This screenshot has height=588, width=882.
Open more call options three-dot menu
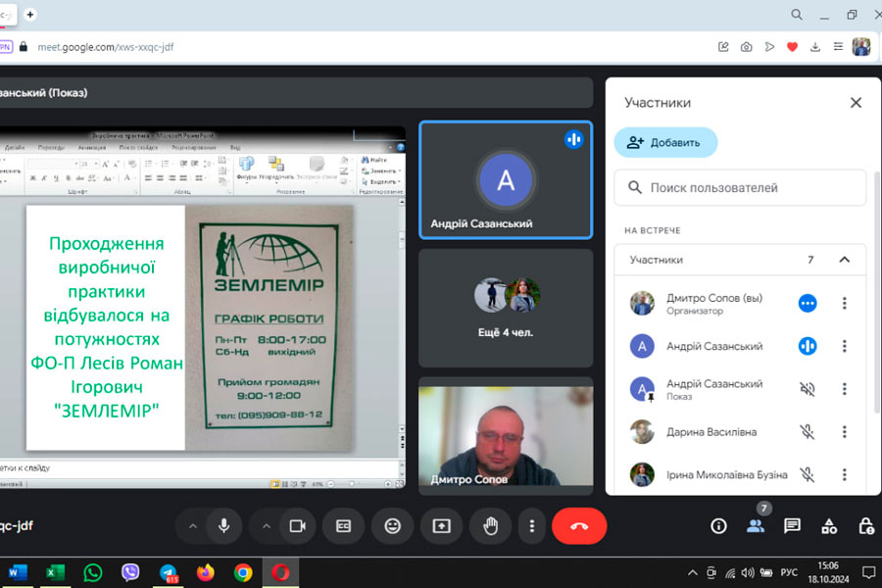(531, 526)
